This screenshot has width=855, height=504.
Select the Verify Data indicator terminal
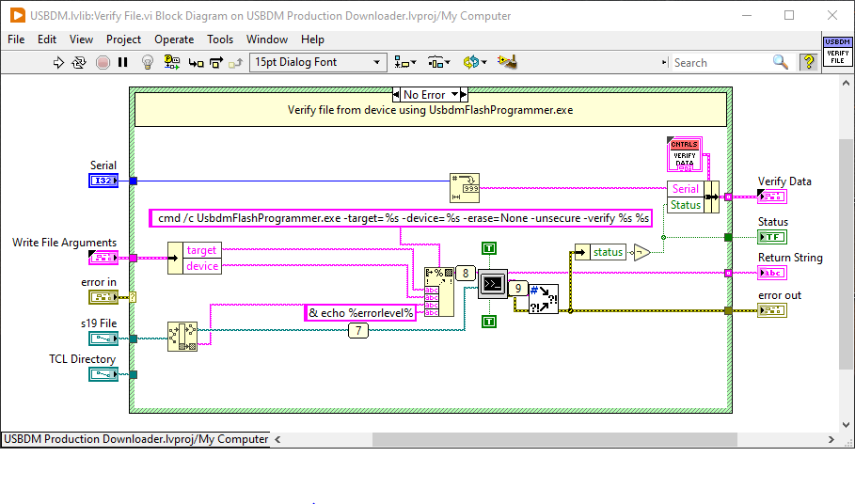pos(772,197)
